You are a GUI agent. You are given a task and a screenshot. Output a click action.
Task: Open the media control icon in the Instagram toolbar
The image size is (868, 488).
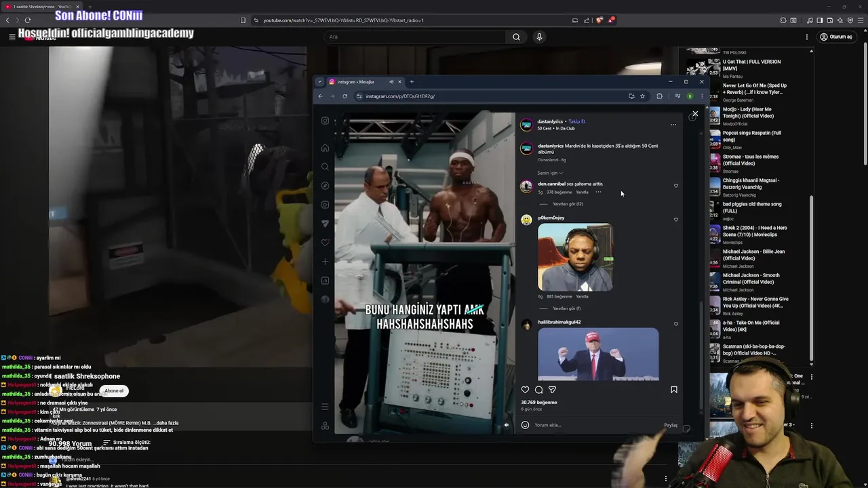(677, 96)
